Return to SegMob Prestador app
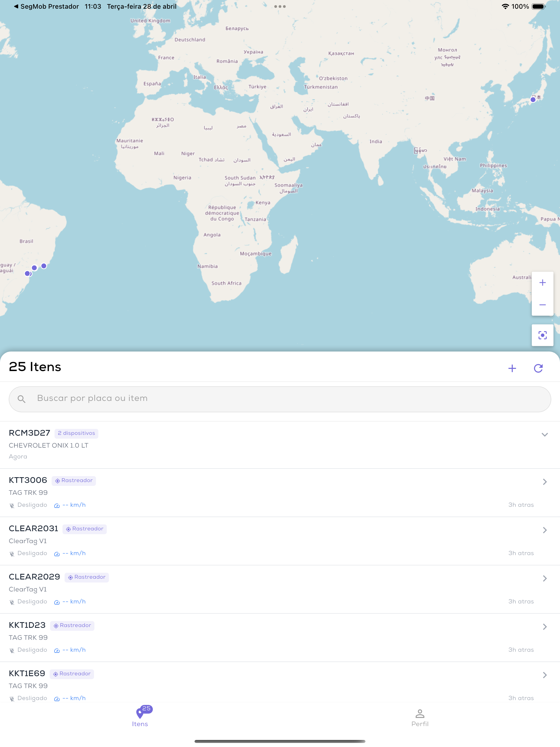Screen dimensions: 560x747 [x=46, y=7]
